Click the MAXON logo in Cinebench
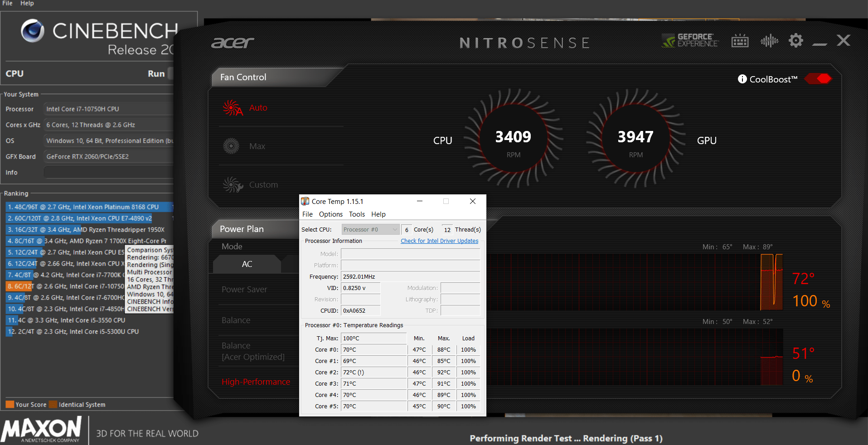 coord(42,430)
